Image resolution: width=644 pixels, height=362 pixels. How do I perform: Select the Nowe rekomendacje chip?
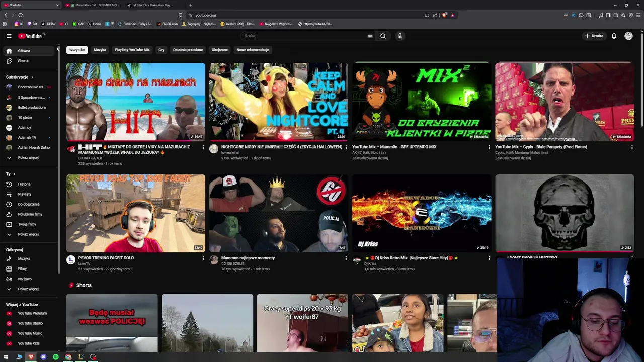253,50
